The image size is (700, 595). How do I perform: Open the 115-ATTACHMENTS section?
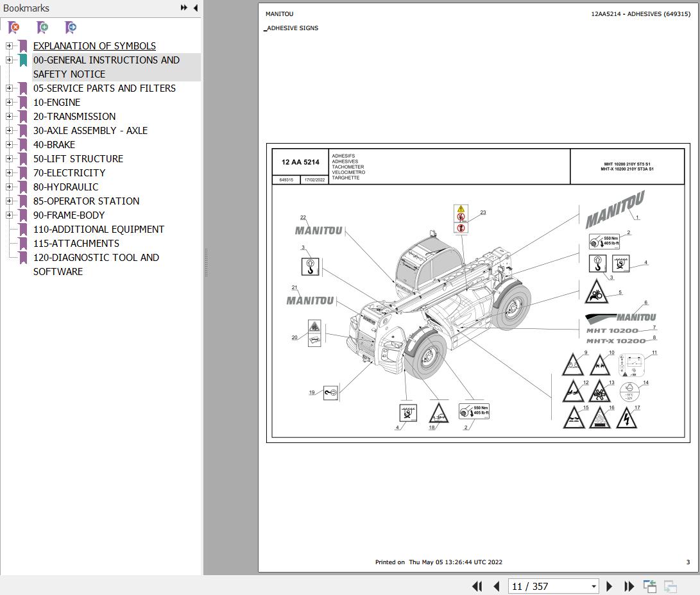point(76,243)
